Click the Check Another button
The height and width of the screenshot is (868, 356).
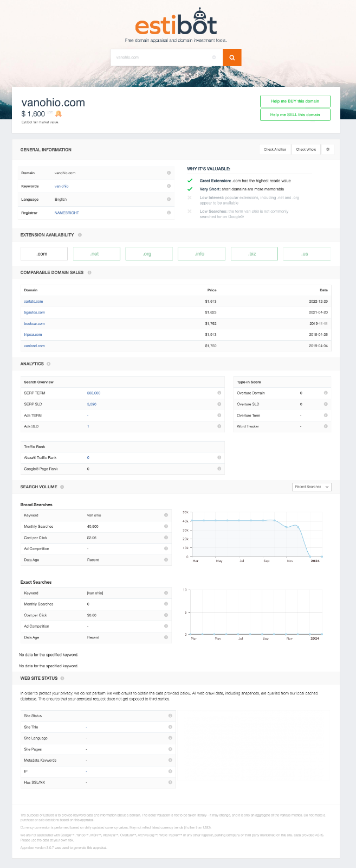coord(275,149)
